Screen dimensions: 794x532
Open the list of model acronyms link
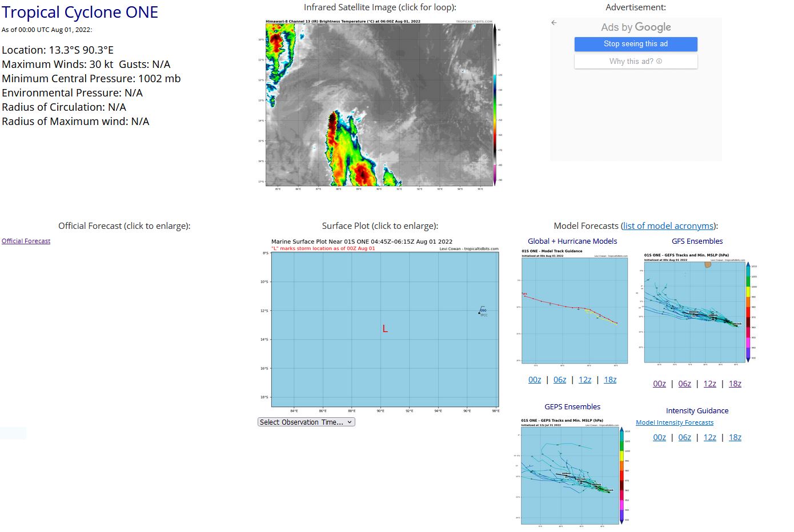click(x=668, y=226)
